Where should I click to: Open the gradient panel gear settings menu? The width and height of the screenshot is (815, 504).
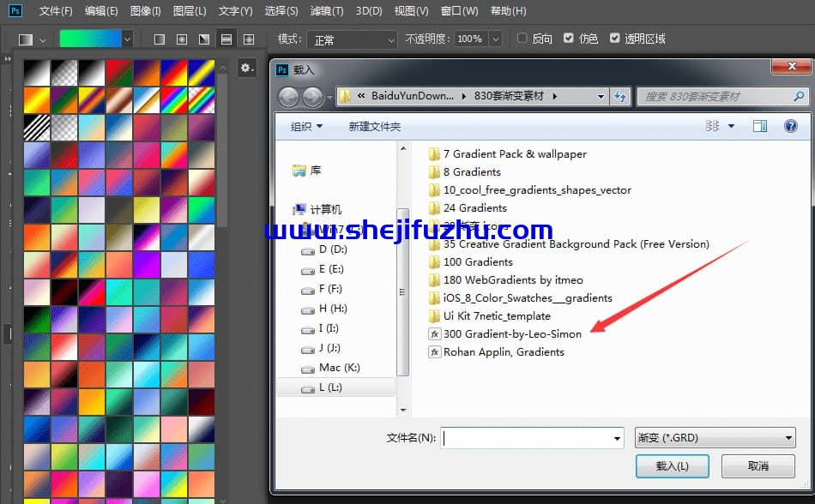pos(246,68)
